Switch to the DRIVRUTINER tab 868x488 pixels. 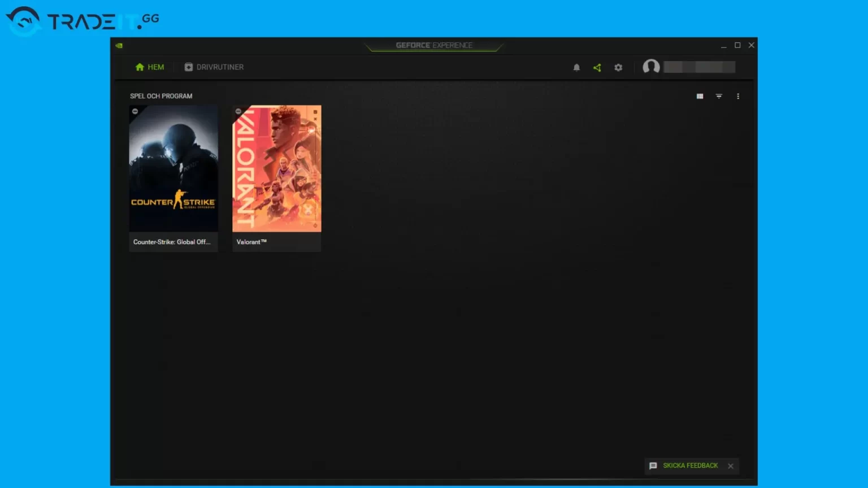214,67
